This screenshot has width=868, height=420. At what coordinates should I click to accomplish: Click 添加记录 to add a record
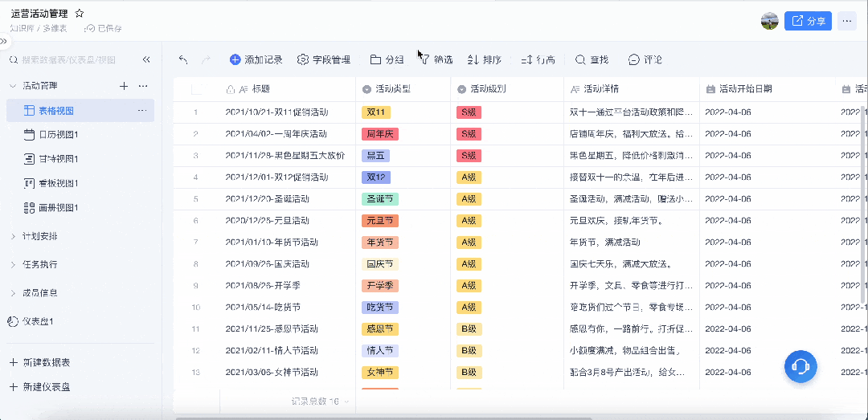(x=256, y=59)
